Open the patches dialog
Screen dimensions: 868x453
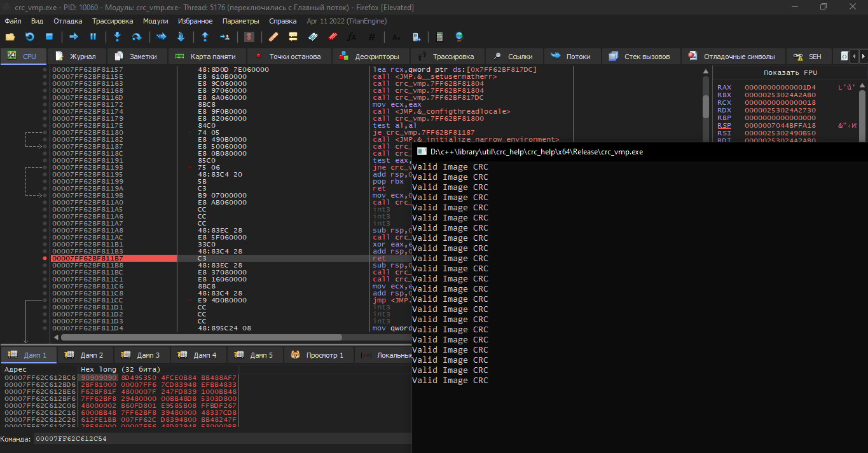[x=273, y=37]
